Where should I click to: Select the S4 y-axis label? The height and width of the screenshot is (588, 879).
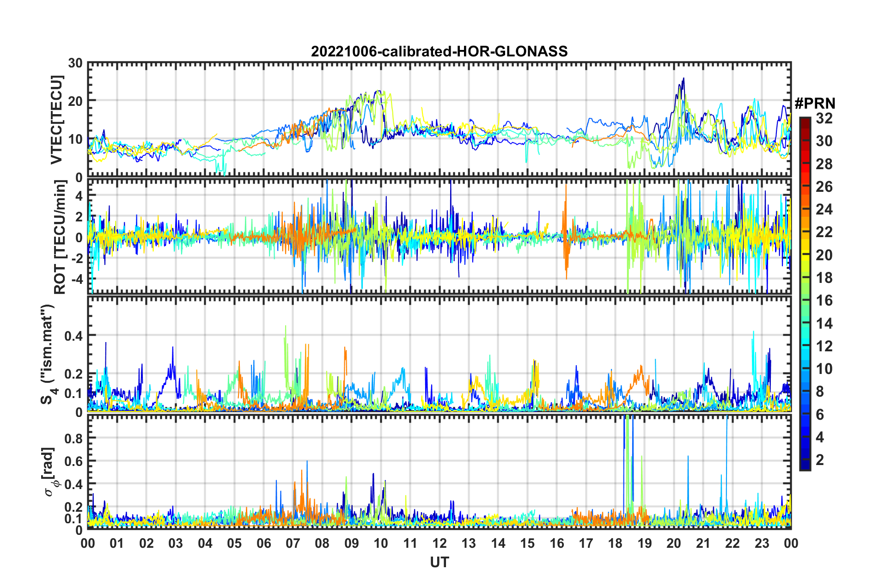point(48,354)
